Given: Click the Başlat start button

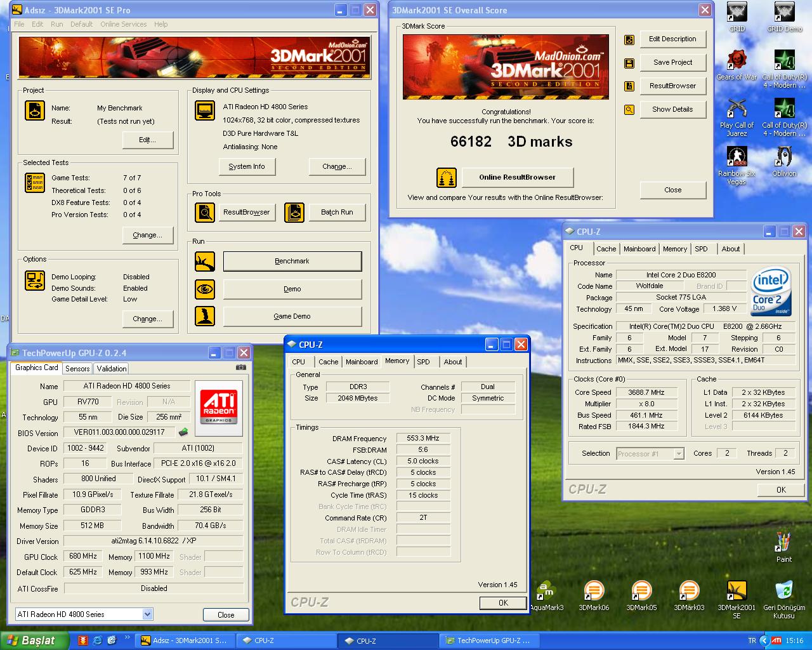Looking at the screenshot, I should pyautogui.click(x=33, y=640).
